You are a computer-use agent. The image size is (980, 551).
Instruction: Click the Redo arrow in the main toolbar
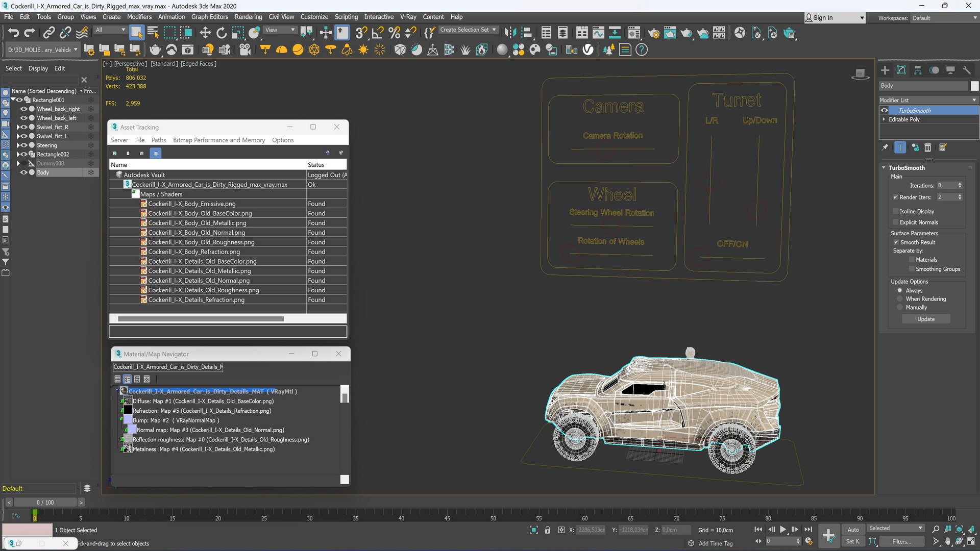[x=30, y=33]
